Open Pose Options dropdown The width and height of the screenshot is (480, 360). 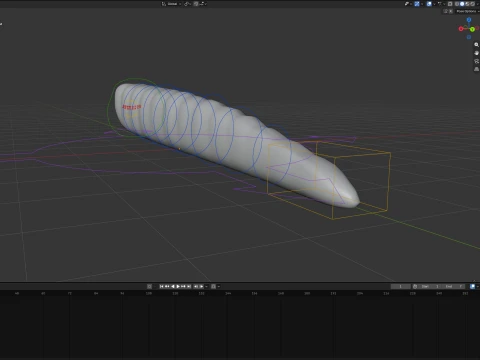[x=467, y=11]
